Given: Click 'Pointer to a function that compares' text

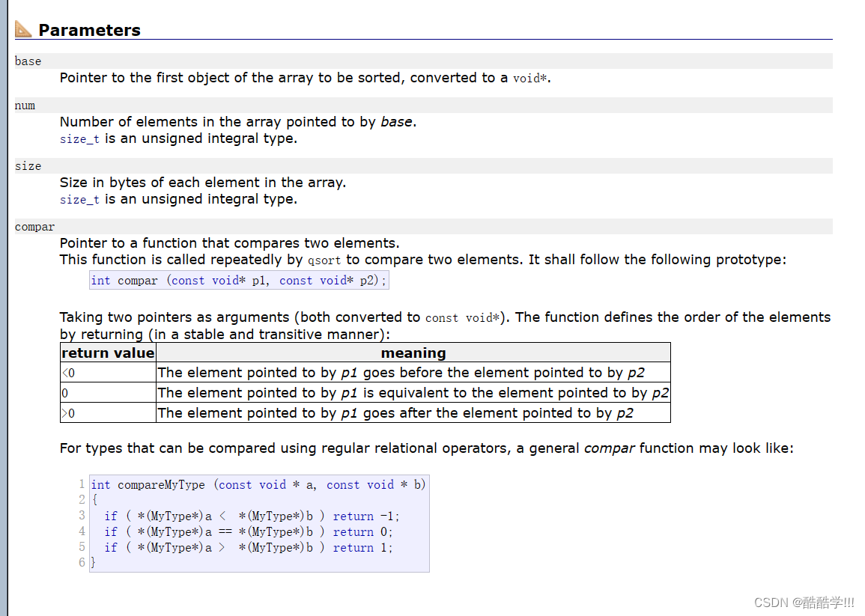Looking at the screenshot, I should click(229, 243).
